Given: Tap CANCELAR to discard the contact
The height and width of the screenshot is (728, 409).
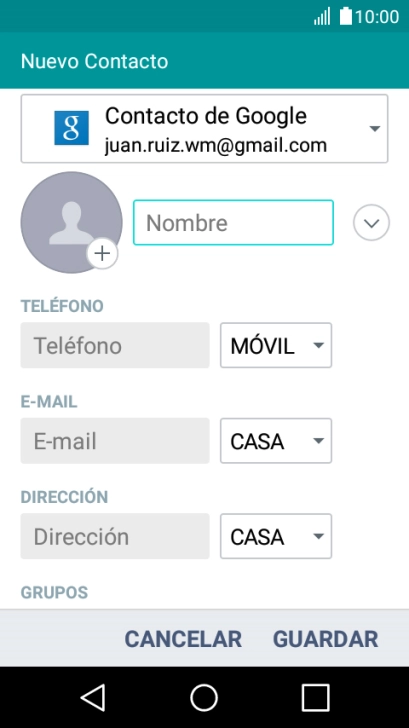Looking at the screenshot, I should [183, 639].
